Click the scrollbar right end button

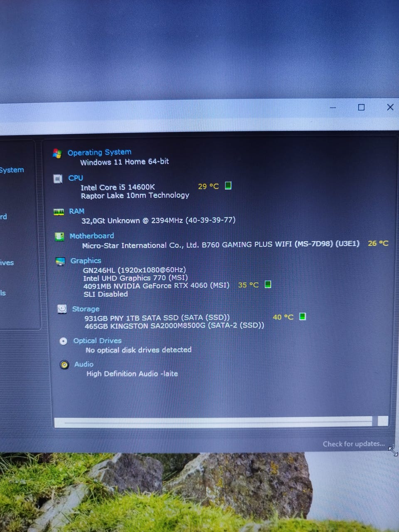[383, 421]
